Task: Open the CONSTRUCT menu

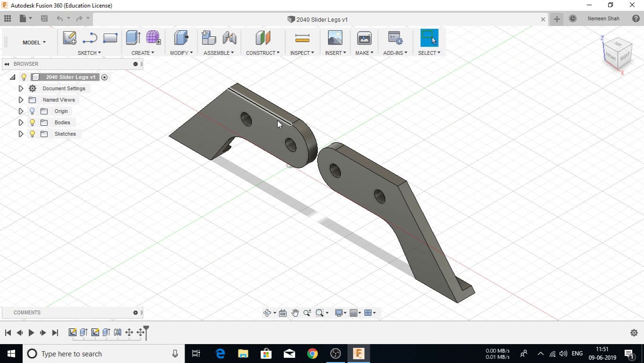Action: (263, 53)
